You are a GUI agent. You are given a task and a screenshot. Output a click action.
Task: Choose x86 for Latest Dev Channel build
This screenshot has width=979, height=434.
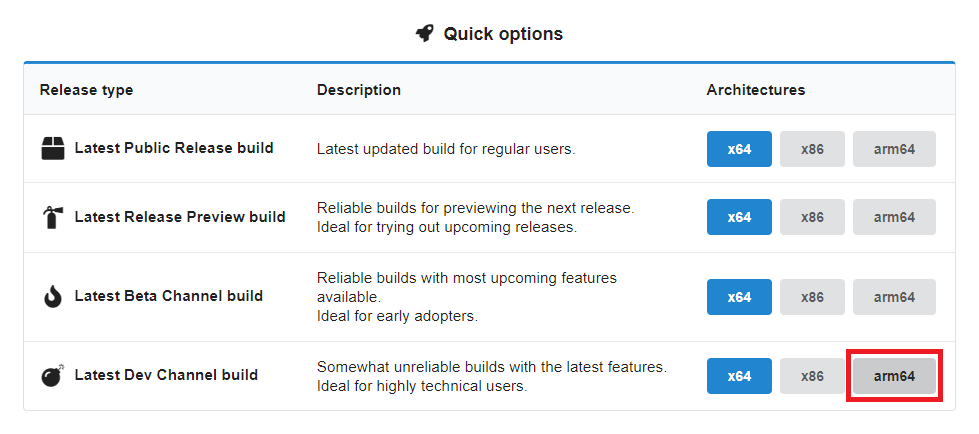click(812, 376)
